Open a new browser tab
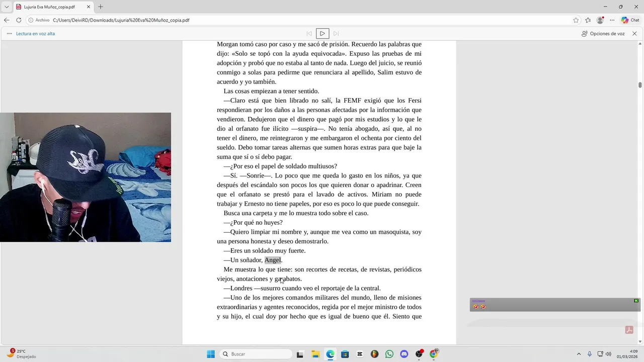644x362 pixels. pos(101,7)
